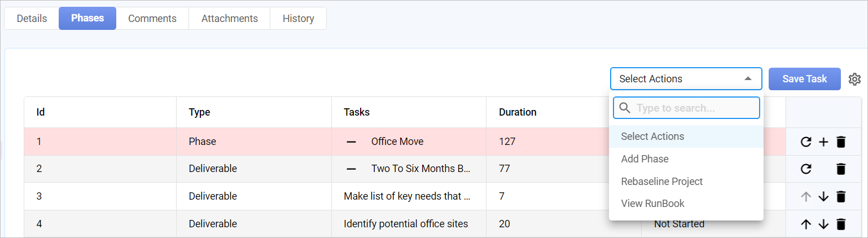Open settings gear next to Save Task
This screenshot has height=238, width=868.
point(854,80)
